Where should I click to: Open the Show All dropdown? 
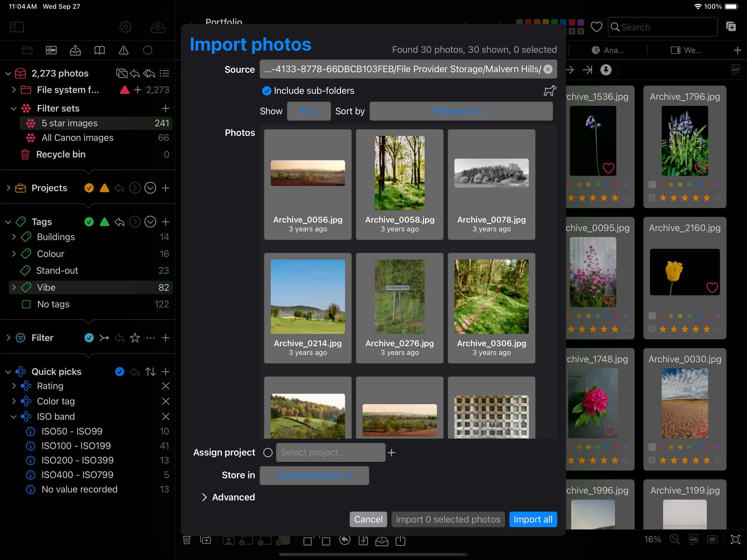point(309,111)
